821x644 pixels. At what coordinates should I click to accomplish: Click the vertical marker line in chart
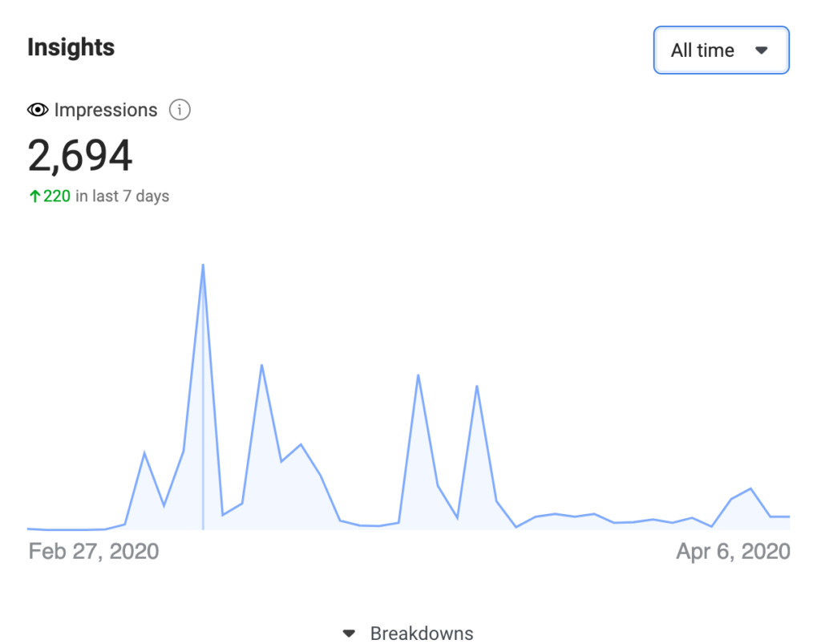pyautogui.click(x=203, y=398)
